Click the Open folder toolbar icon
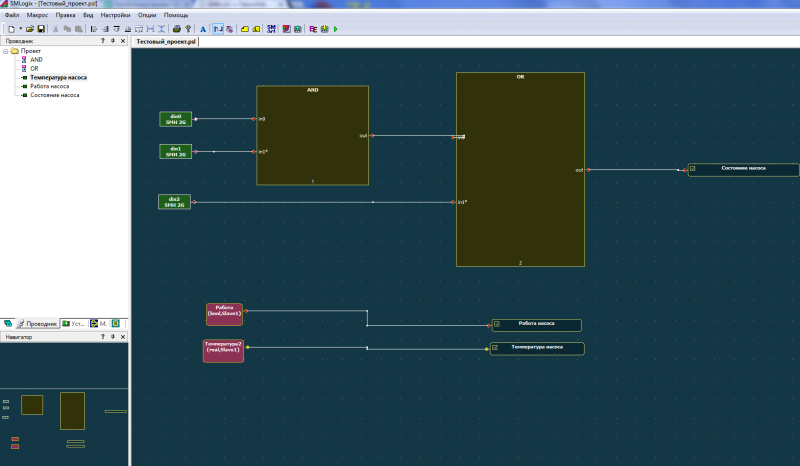The image size is (800, 466). [30, 29]
